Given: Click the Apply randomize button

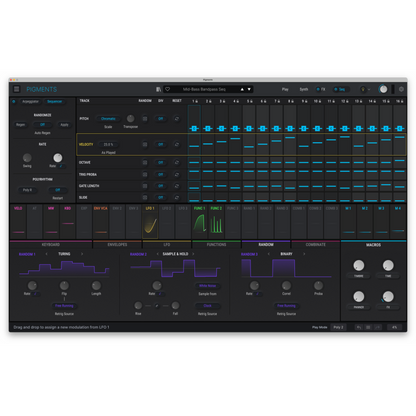Looking at the screenshot, I should coord(64,125).
